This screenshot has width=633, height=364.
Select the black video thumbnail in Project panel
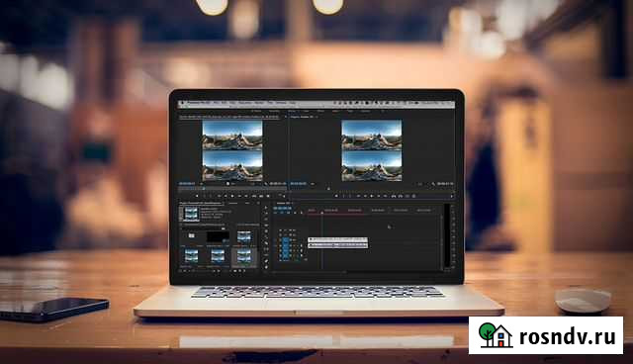click(218, 236)
